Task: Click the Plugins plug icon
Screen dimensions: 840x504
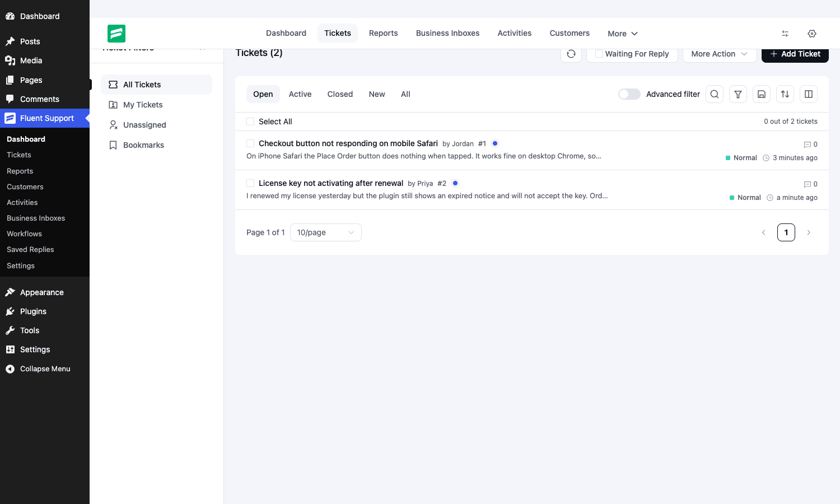Action: pos(10,311)
